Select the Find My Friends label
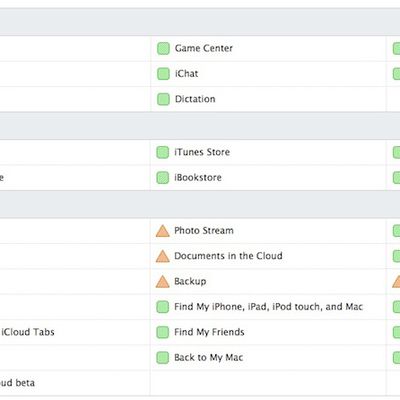 coord(209,332)
